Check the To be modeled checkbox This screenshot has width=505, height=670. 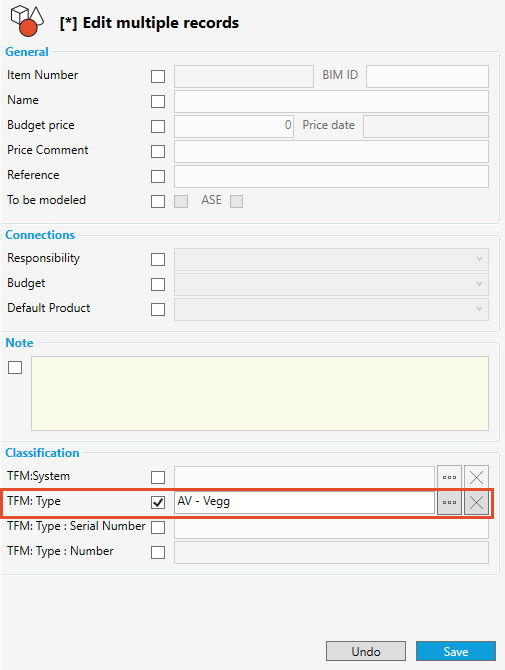[x=158, y=201]
